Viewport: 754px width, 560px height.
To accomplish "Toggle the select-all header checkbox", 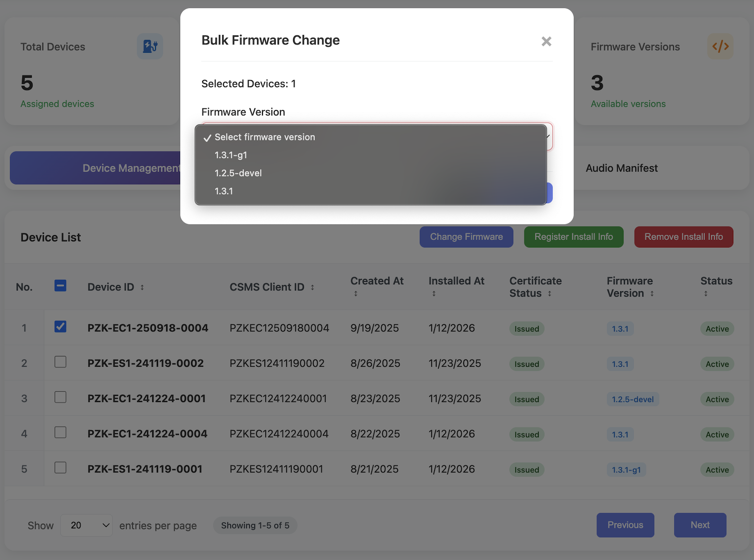I will tap(60, 286).
